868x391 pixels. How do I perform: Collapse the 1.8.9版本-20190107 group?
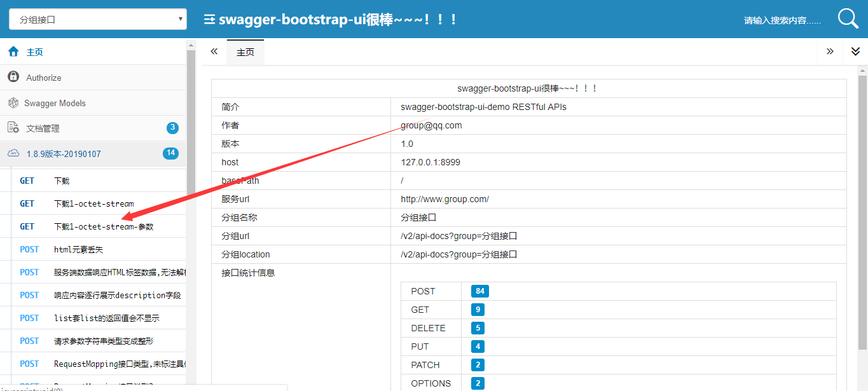pos(93,154)
